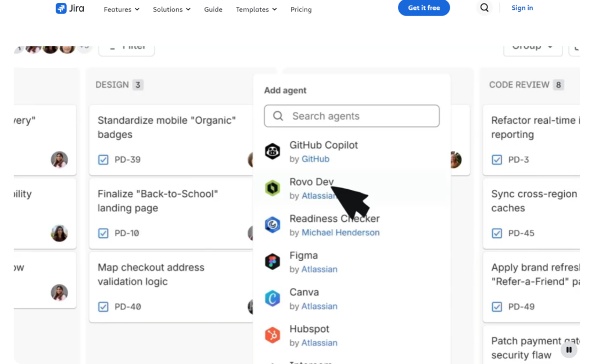The height and width of the screenshot is (364, 595).
Task: Click the task-type icon next to PD-40
Action: coord(103,307)
